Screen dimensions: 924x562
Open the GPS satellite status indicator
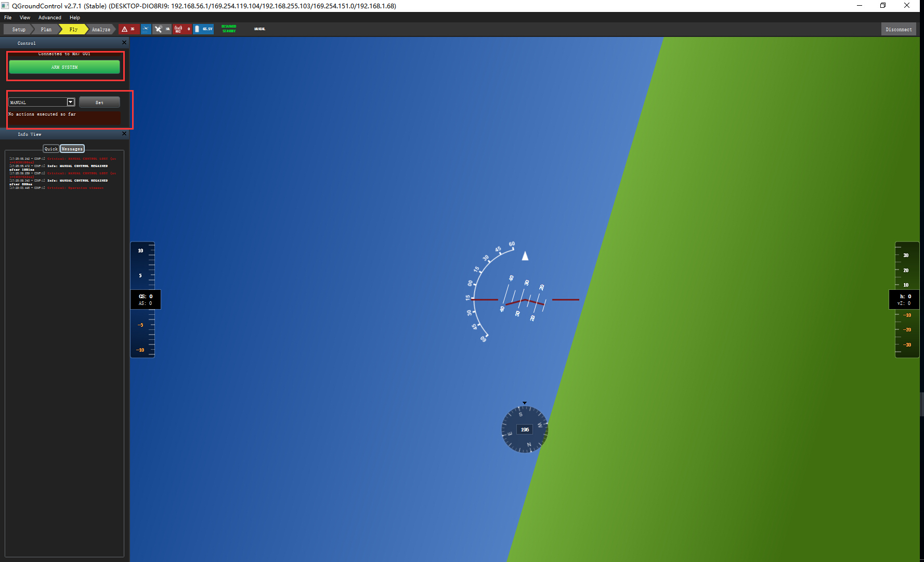[x=162, y=29]
